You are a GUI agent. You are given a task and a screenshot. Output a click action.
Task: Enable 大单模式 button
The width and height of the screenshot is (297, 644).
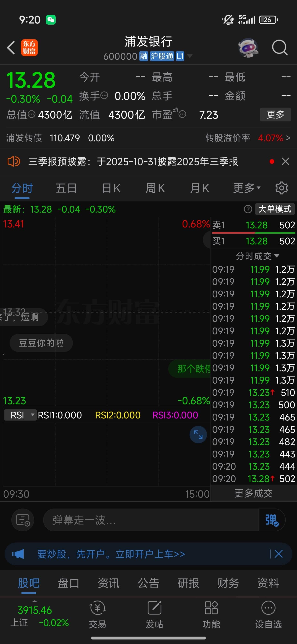tap(274, 209)
